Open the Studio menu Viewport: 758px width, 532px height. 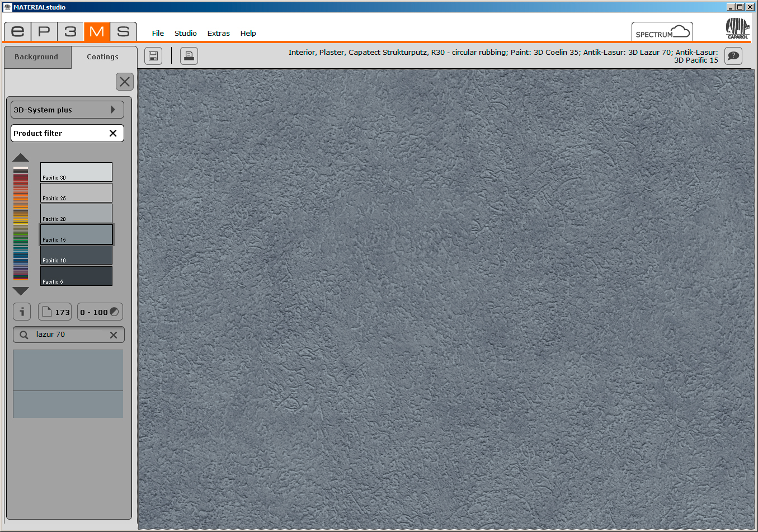(185, 33)
